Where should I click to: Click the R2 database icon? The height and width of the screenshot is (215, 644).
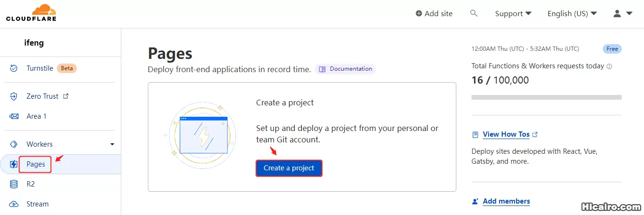(14, 184)
